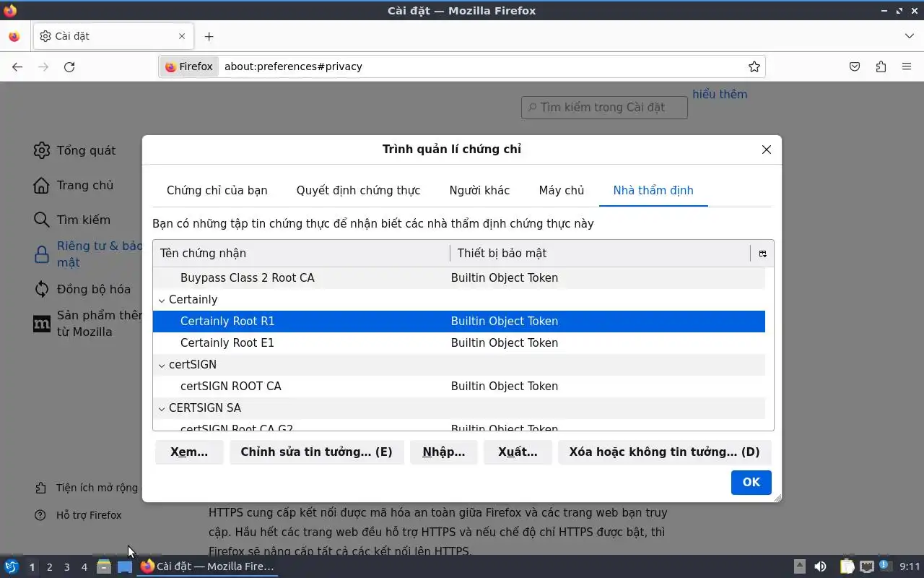Open Hỗ trợ Firefox link
Viewport: 924px width, 578px height.
79,515
